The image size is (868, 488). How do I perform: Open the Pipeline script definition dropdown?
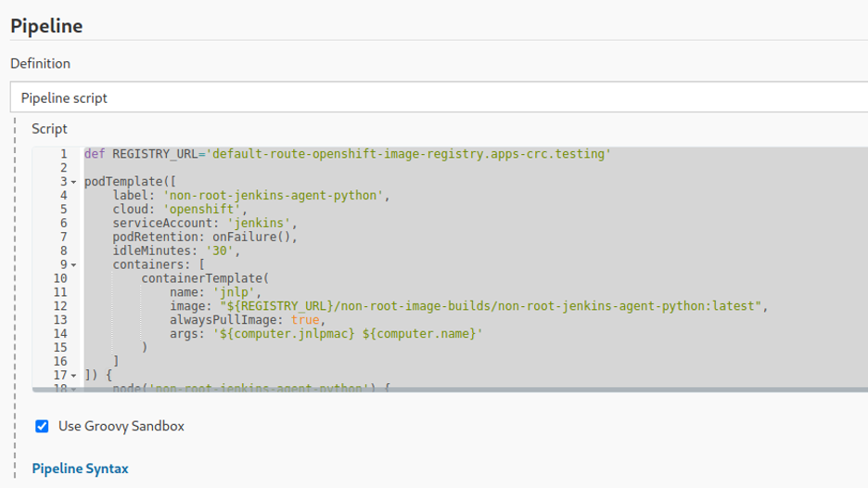440,97
